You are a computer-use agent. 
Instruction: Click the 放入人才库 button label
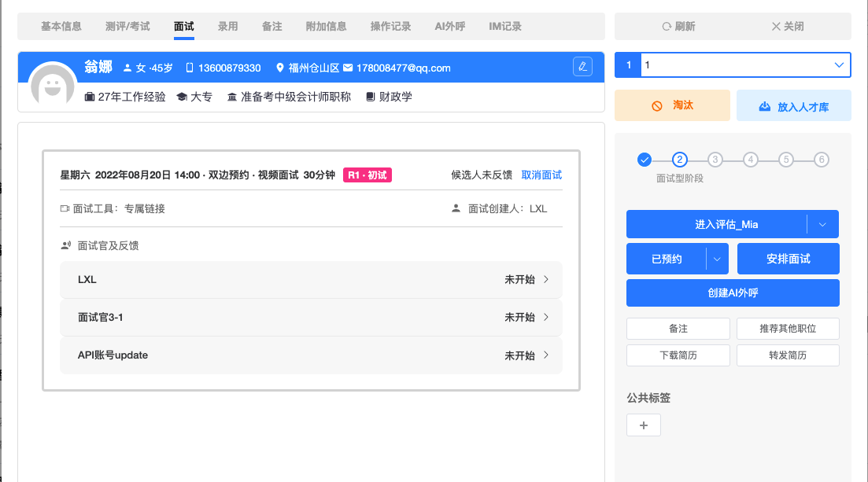pos(803,107)
